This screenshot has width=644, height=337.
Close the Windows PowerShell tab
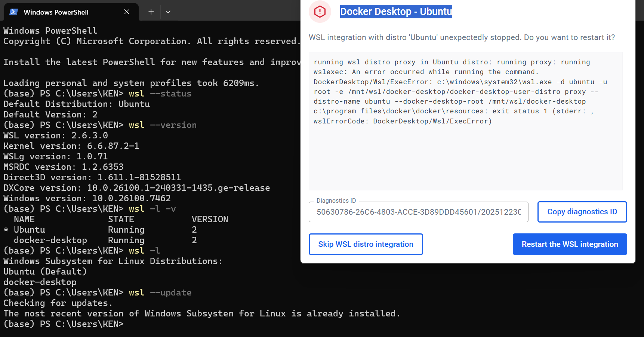coord(127,12)
